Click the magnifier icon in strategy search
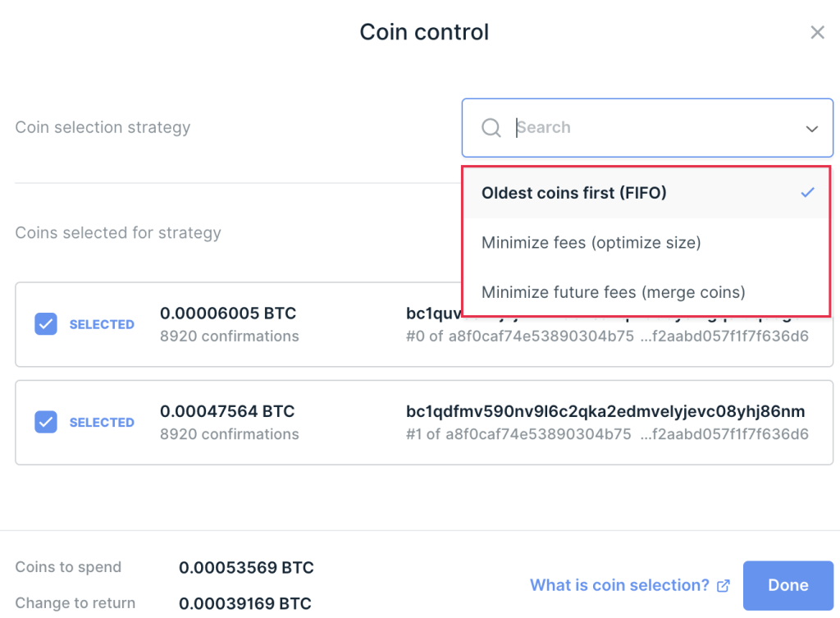 pos(491,128)
